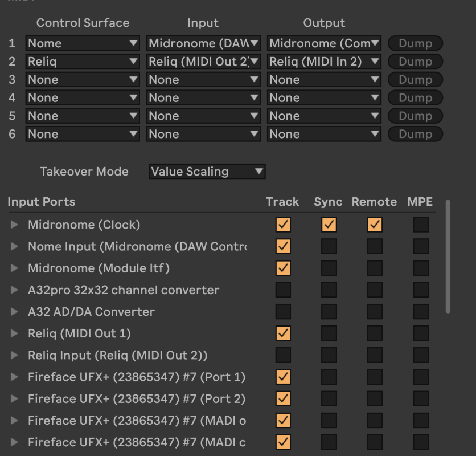Enable Track for Reliq Input (Reliq (MIDI Out 2))

(283, 355)
